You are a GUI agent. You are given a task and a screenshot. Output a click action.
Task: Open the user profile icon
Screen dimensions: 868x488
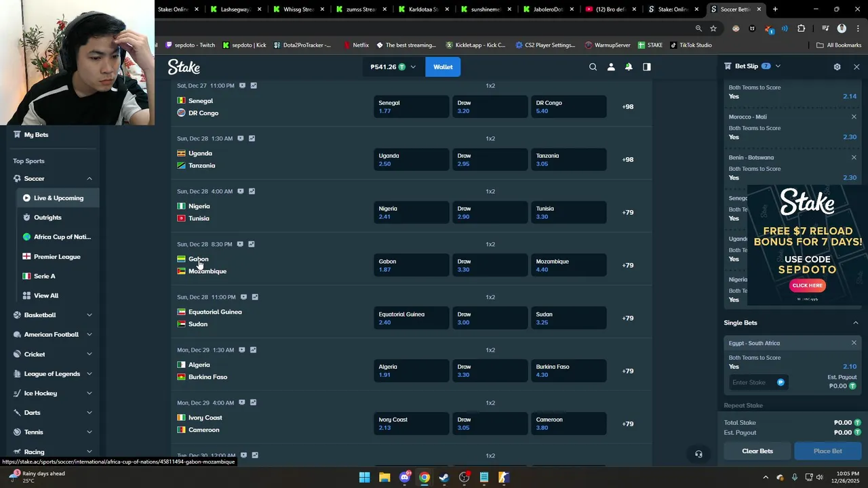[x=611, y=67]
